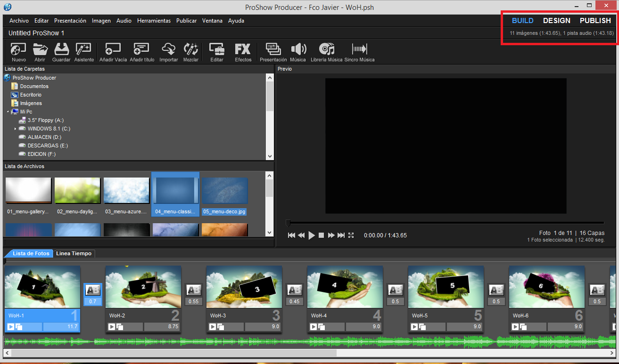The width and height of the screenshot is (619, 364).
Task: Open Librería Música icon
Action: [327, 52]
